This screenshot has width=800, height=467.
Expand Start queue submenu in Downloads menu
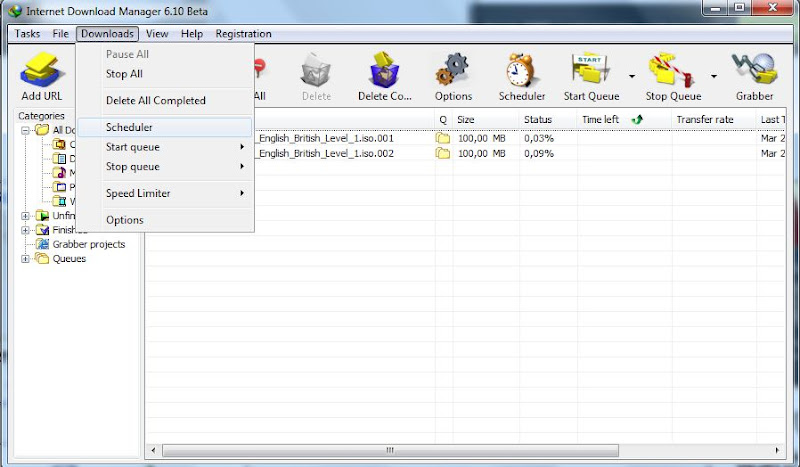(x=242, y=147)
